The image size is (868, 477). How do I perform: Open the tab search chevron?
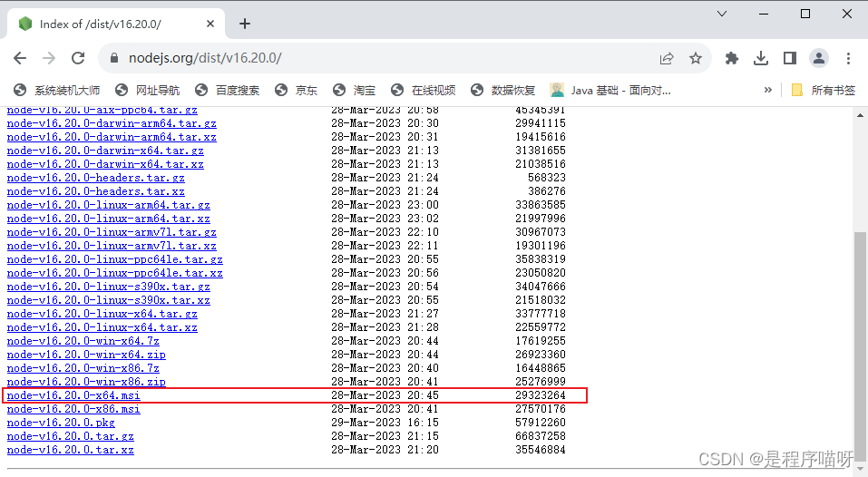722,14
